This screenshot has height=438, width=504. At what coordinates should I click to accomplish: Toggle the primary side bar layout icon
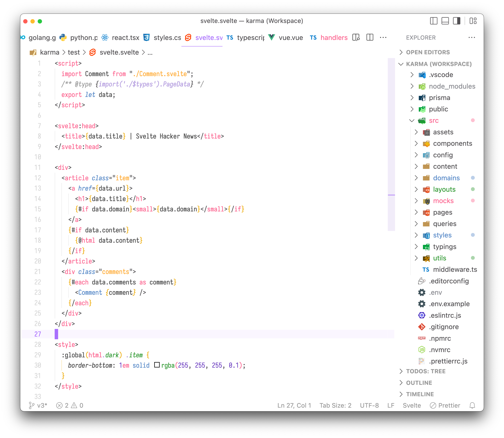coord(434,21)
